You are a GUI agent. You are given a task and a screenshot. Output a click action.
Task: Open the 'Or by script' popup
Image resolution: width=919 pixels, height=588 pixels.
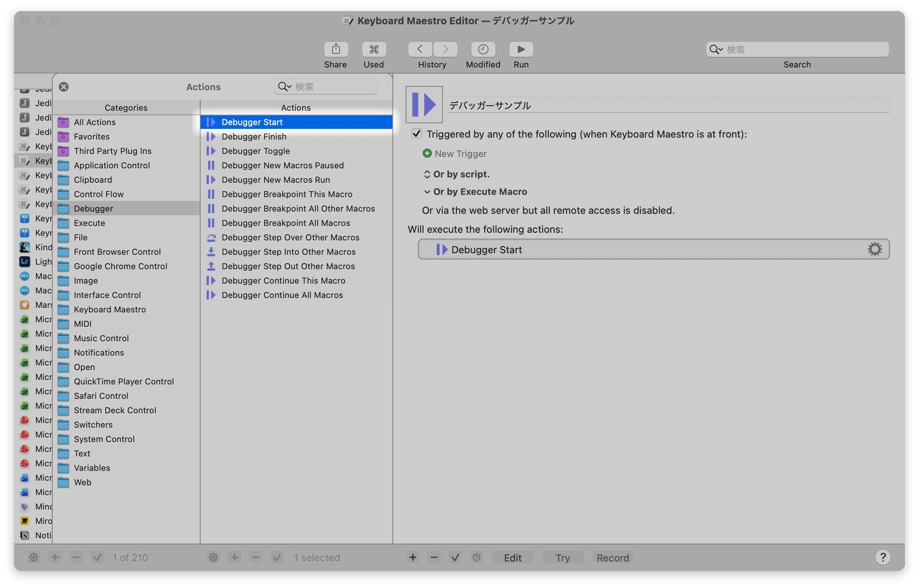pyautogui.click(x=427, y=174)
